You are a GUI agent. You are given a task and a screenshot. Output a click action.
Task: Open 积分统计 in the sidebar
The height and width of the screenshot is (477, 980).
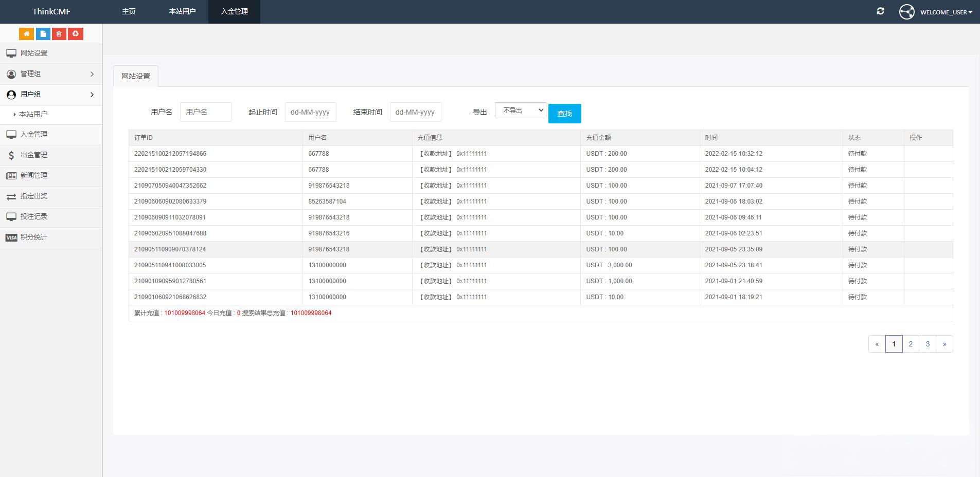(x=34, y=237)
